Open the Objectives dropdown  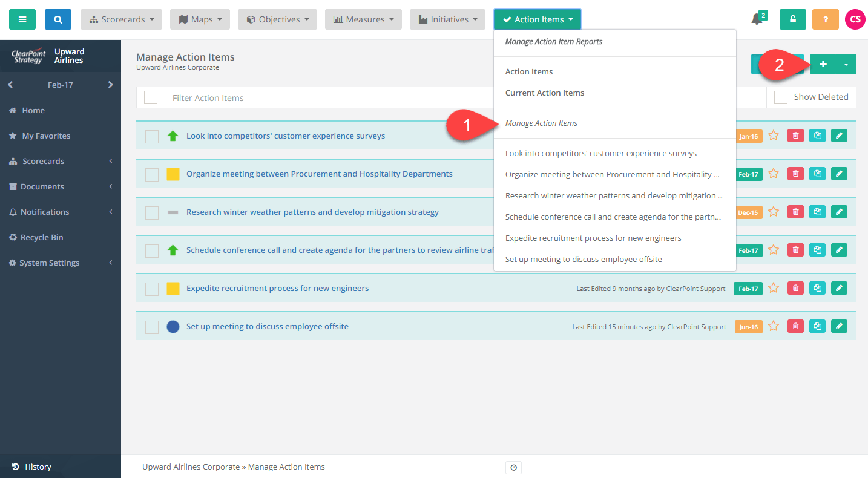coord(278,19)
